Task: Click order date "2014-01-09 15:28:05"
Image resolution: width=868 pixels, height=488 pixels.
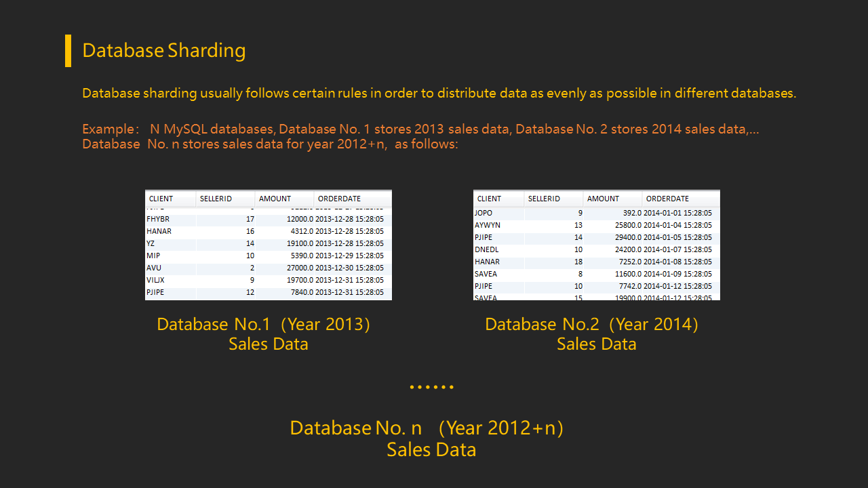Action: tap(677, 274)
